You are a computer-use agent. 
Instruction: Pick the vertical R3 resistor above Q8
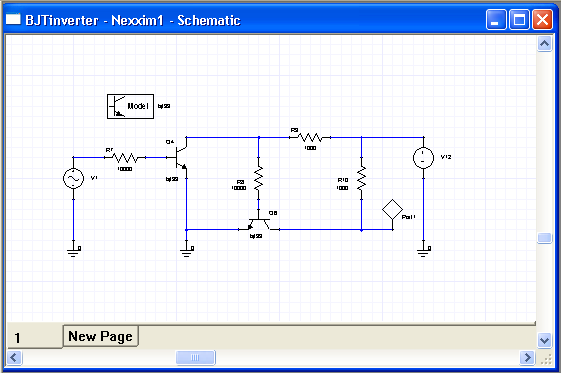(x=258, y=178)
